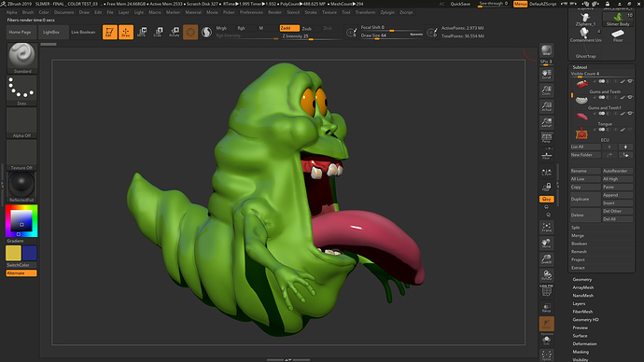The height and width of the screenshot is (362, 644).
Task: Click the Zoom navigation icon
Action: (546, 90)
